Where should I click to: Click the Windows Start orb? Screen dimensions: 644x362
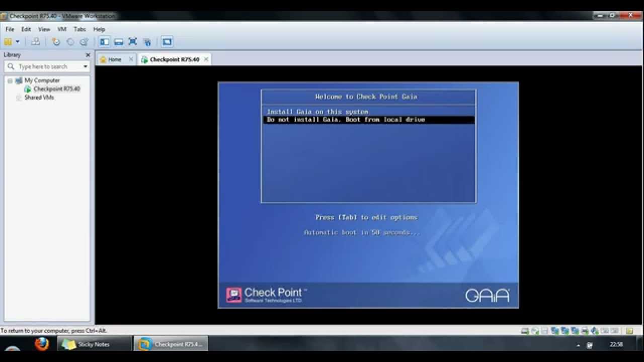(13, 348)
